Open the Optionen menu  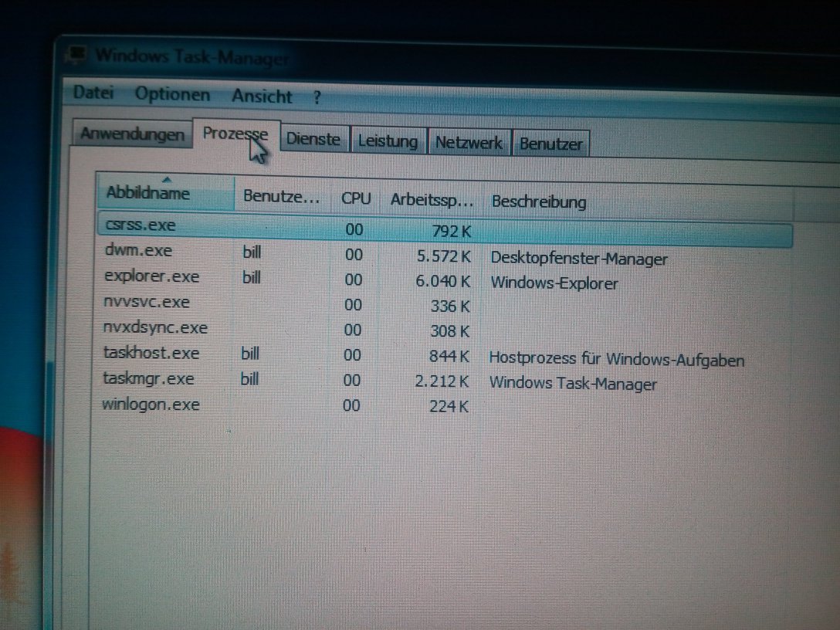click(172, 95)
